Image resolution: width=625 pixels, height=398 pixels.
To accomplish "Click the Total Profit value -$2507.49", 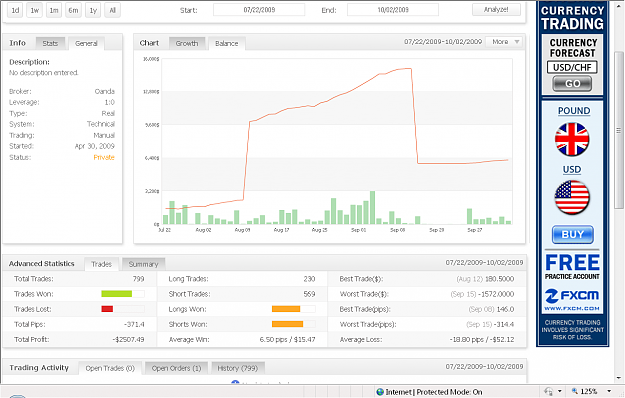I will tap(128, 339).
